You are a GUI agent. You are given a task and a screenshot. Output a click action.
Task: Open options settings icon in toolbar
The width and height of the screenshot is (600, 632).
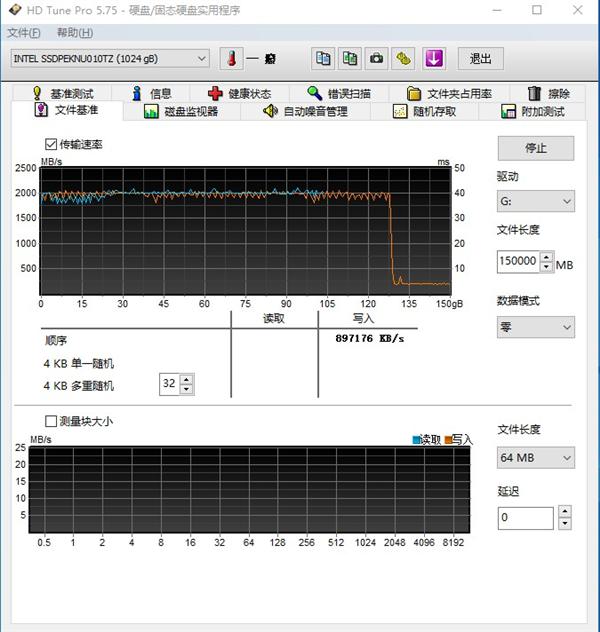(x=403, y=59)
